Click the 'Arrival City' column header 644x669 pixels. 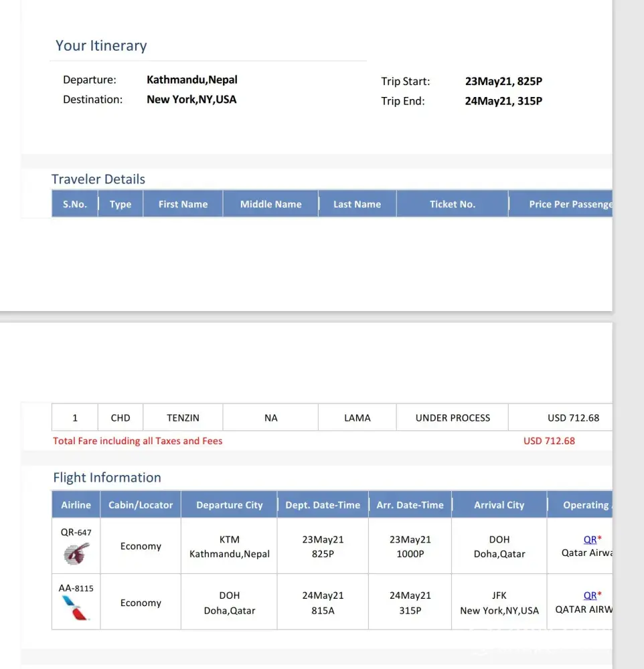pos(499,504)
